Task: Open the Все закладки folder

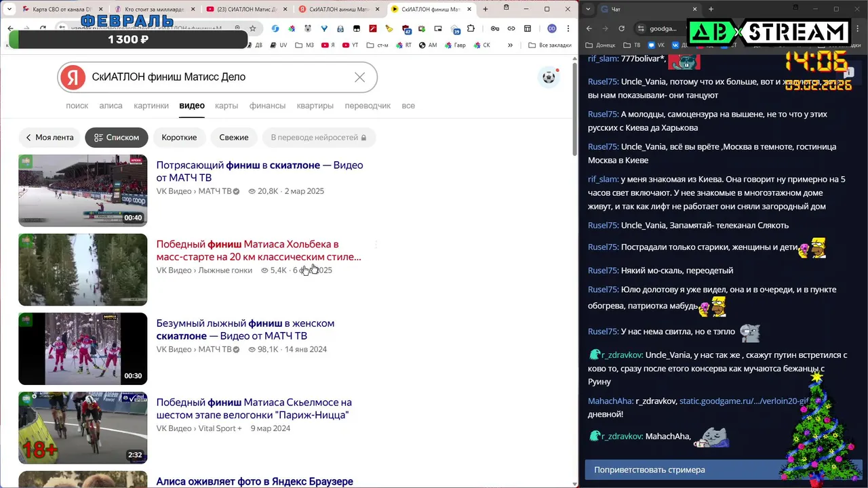Action: pyautogui.click(x=550, y=45)
